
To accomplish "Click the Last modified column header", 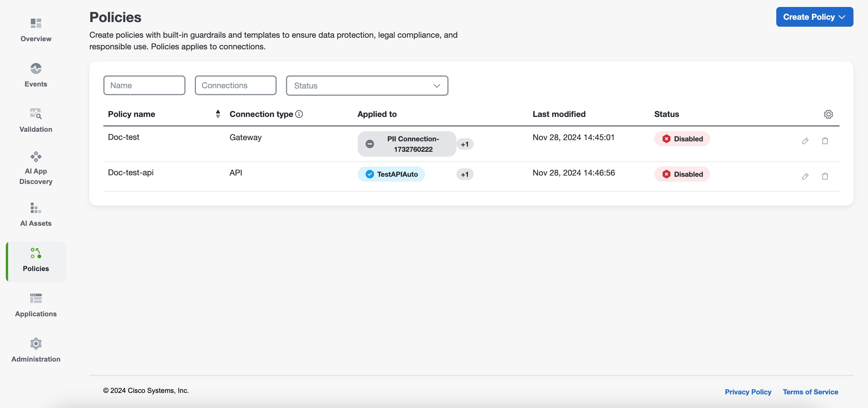I will (559, 114).
